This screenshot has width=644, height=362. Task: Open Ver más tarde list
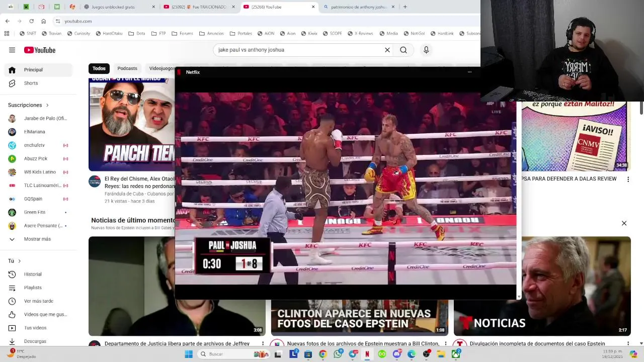click(38, 301)
